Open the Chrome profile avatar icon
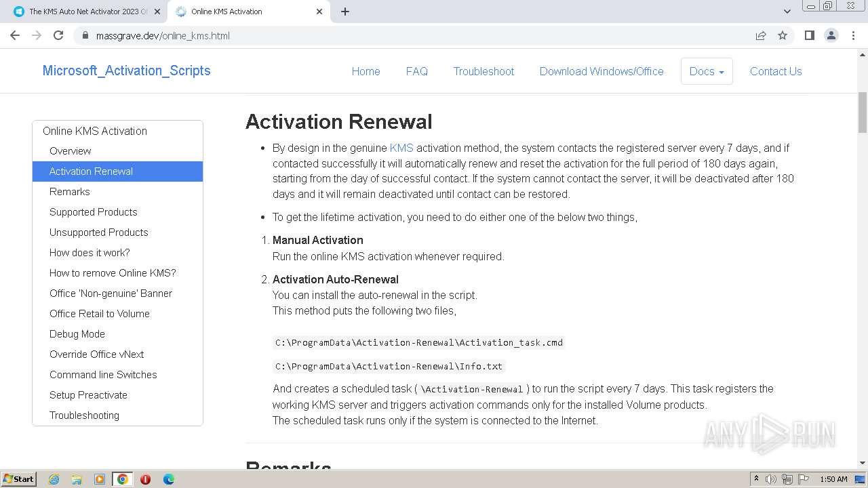The image size is (868, 488). (831, 35)
